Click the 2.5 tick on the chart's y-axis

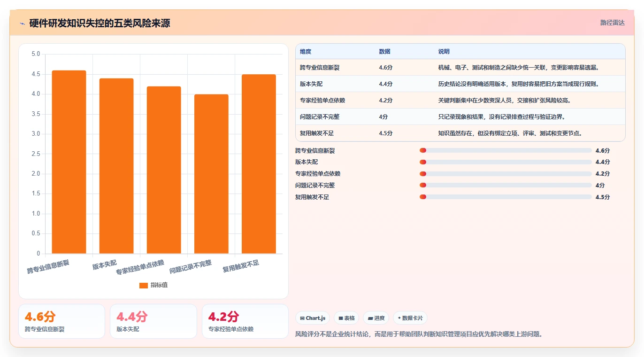tap(36, 154)
